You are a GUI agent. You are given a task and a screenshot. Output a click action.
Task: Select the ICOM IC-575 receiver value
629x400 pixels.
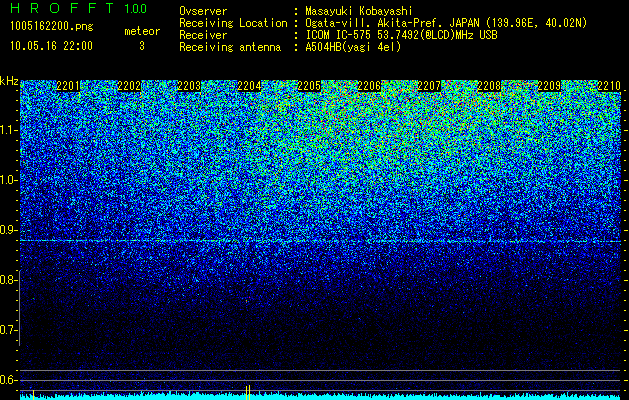401,35
